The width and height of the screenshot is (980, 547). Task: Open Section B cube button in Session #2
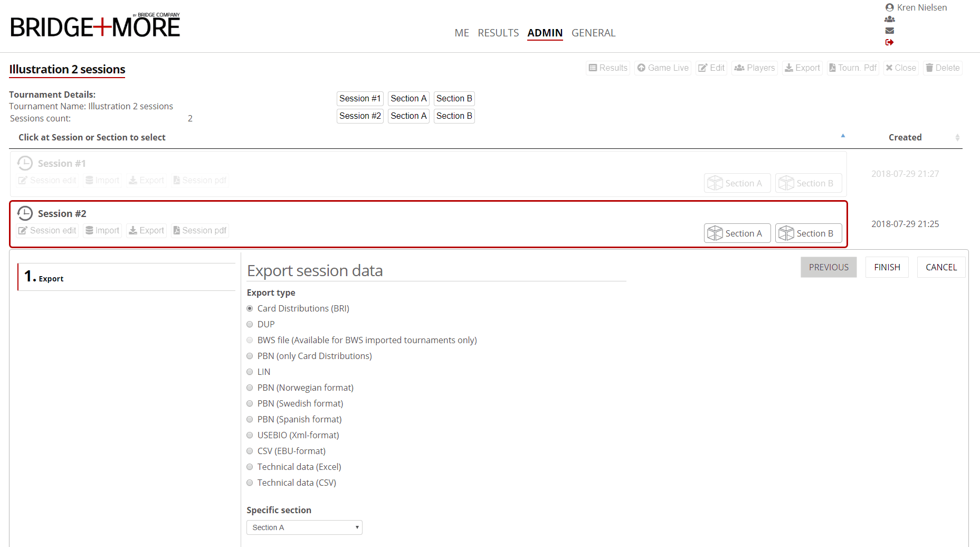(808, 233)
